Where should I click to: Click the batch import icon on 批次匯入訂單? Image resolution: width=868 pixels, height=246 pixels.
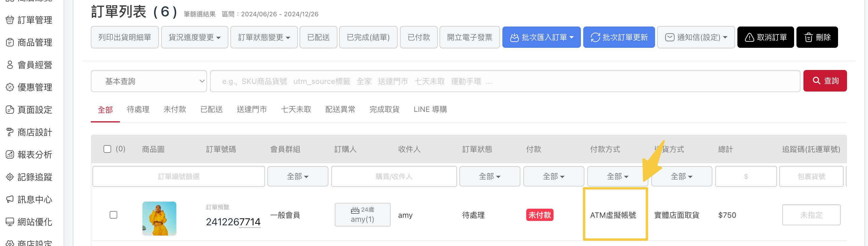click(x=514, y=38)
